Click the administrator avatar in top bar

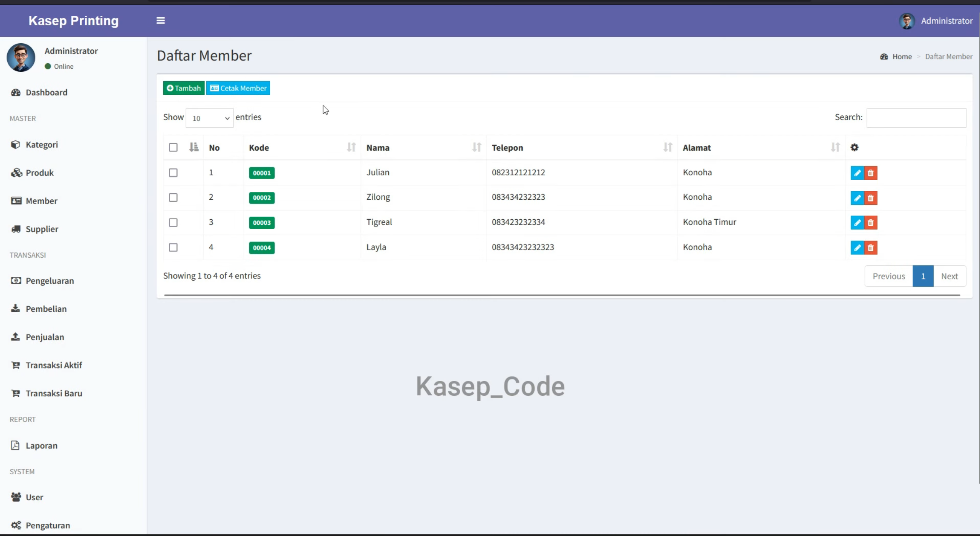pos(907,21)
